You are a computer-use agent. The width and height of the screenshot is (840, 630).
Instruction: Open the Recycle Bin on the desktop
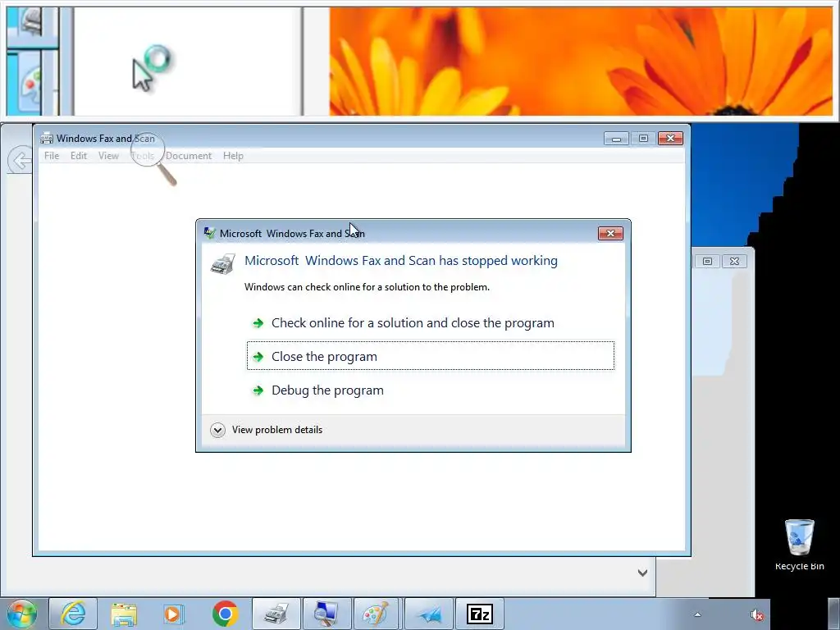pos(799,545)
